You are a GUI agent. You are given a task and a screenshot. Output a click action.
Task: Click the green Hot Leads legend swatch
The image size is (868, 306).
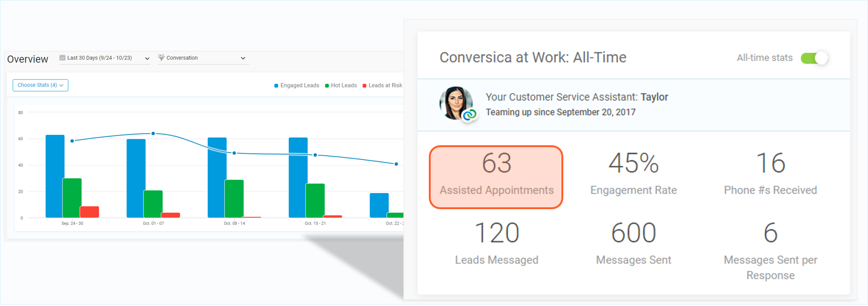pos(327,86)
